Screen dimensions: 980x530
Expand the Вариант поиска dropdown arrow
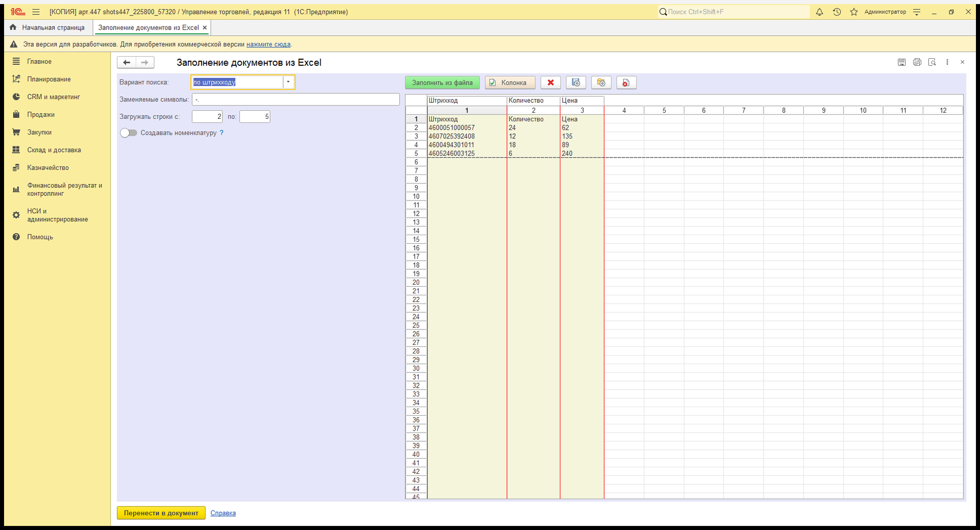point(288,82)
